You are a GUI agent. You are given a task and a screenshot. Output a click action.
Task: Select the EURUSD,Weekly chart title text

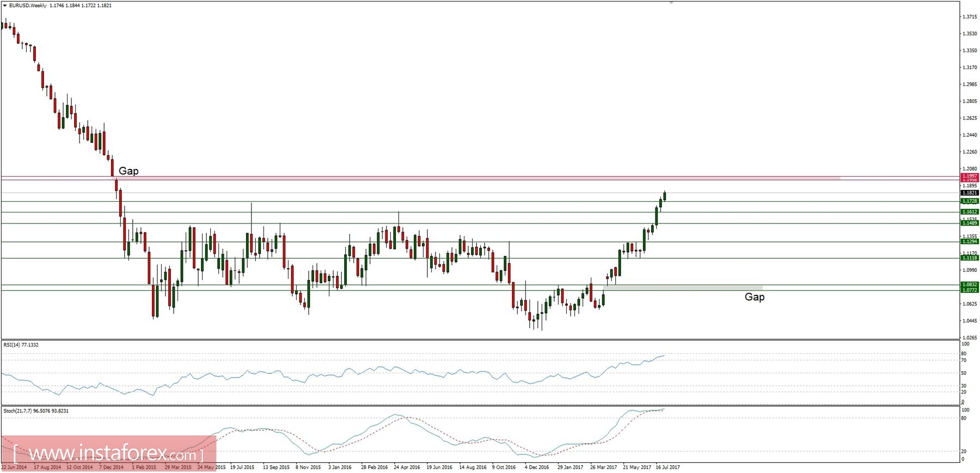point(27,5)
